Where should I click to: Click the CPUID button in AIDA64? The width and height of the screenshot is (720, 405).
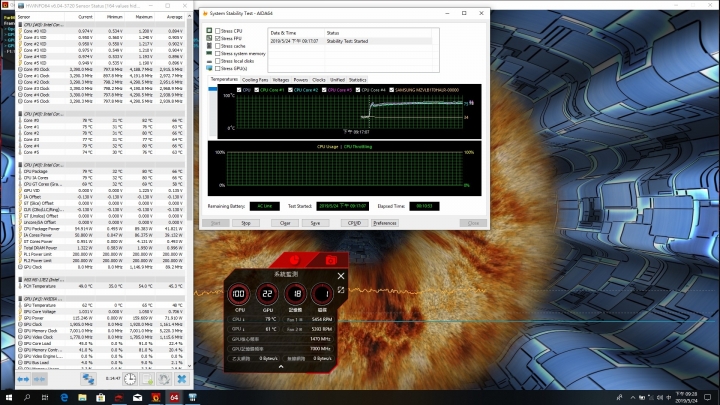(x=354, y=223)
